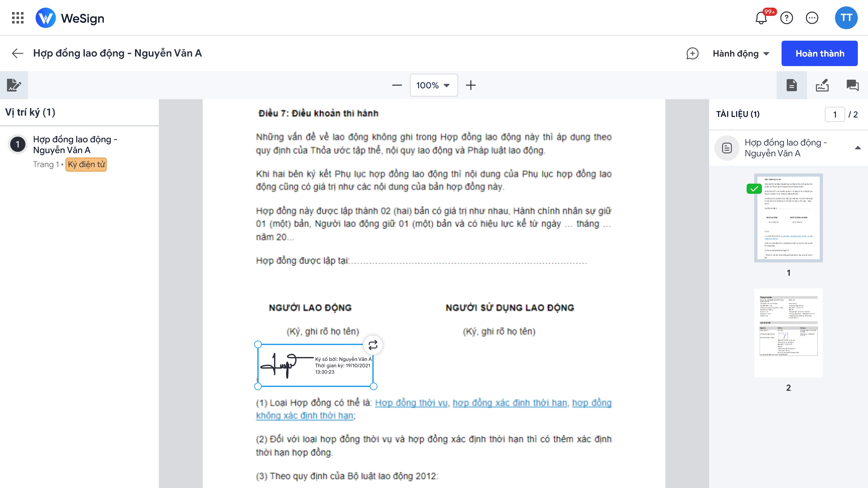Viewport: 868px width, 488px height.
Task: Click back arrow to return previous screen
Action: click(x=17, y=53)
